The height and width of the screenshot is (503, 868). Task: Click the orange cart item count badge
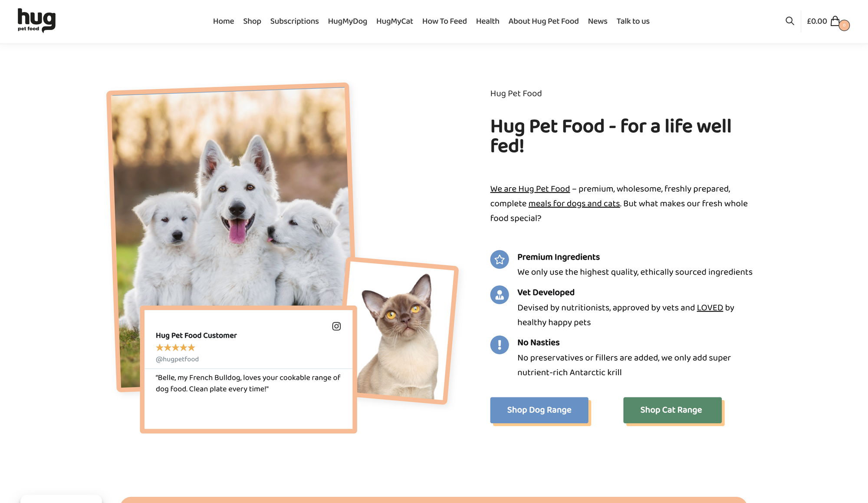click(x=844, y=26)
